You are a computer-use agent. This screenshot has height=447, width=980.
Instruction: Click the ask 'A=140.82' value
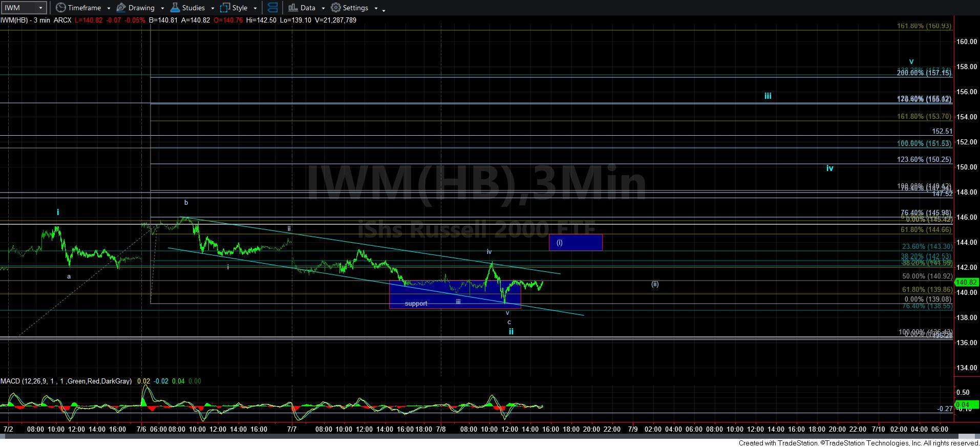pos(195,20)
